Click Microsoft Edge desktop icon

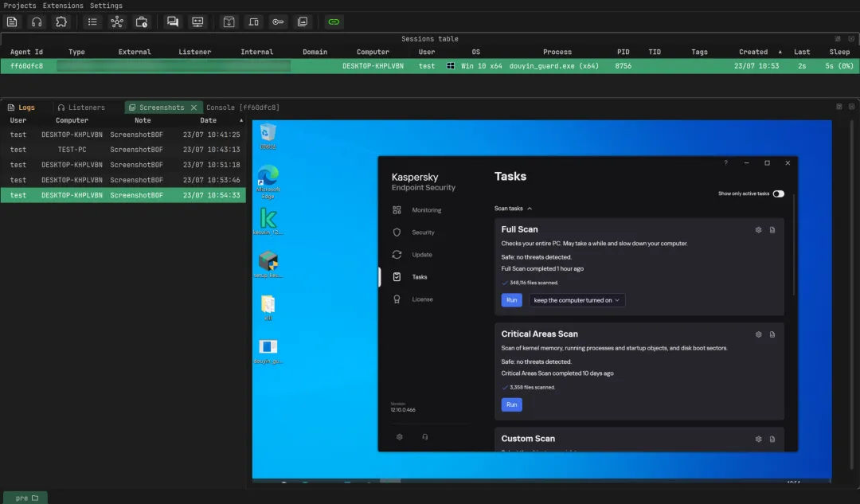[x=268, y=182]
